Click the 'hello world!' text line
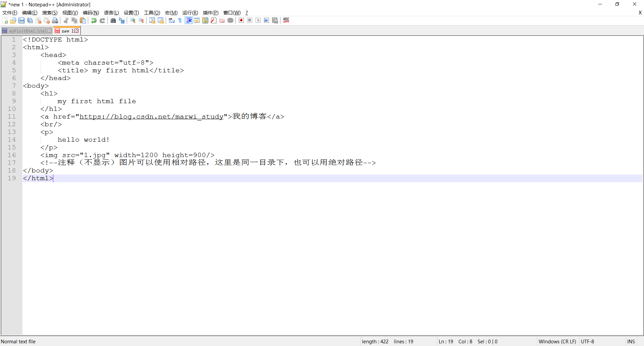Screen dimensions: 644x346 pos(84,140)
